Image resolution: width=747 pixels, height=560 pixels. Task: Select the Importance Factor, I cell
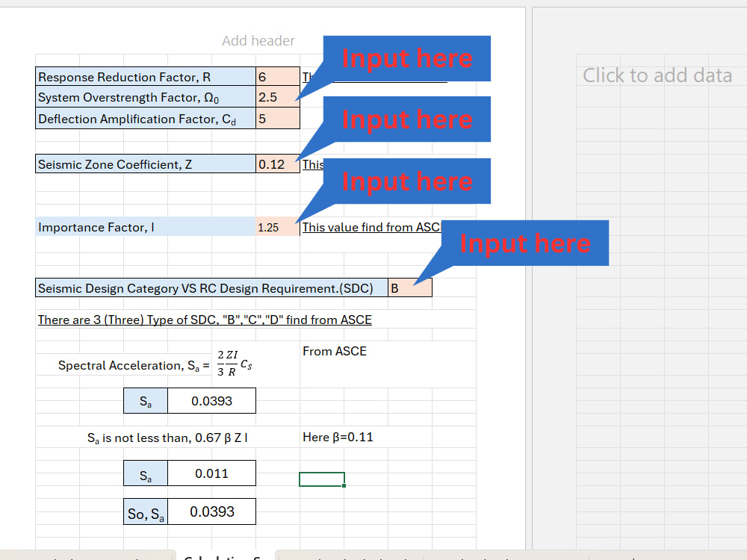click(146, 227)
